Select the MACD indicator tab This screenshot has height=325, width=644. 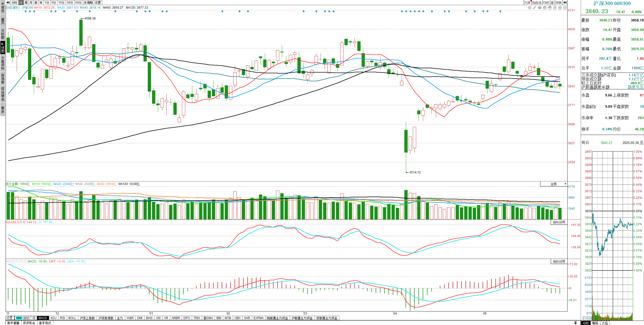coord(43,318)
